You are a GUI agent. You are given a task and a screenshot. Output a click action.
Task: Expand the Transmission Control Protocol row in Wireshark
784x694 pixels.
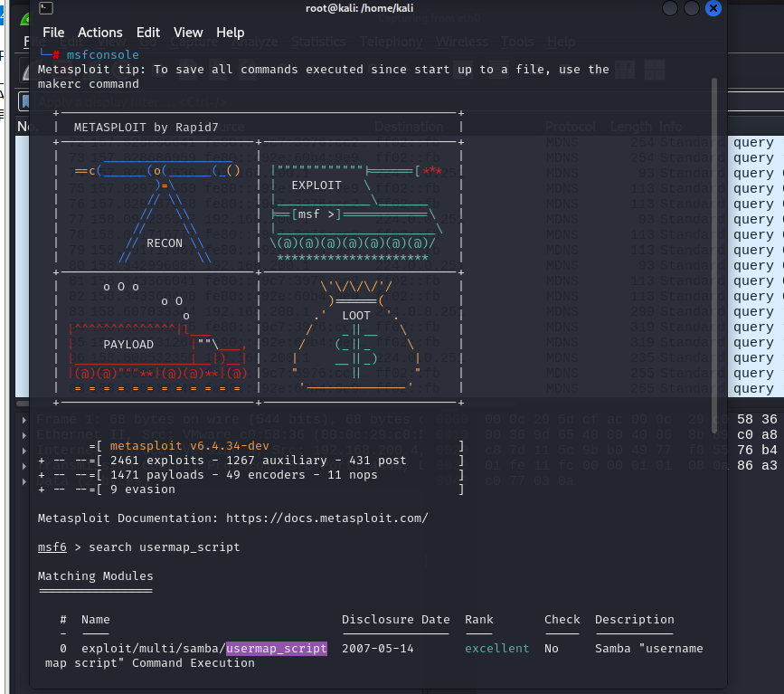point(24,466)
